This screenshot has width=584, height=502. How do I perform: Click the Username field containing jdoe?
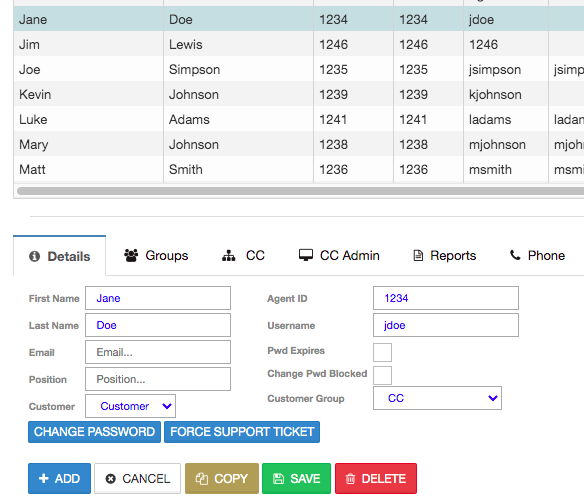click(x=446, y=325)
